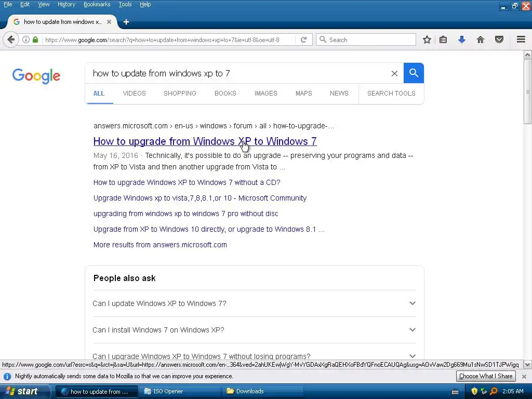
Task: Open the orange magnifier tray icon
Action: click(494, 391)
